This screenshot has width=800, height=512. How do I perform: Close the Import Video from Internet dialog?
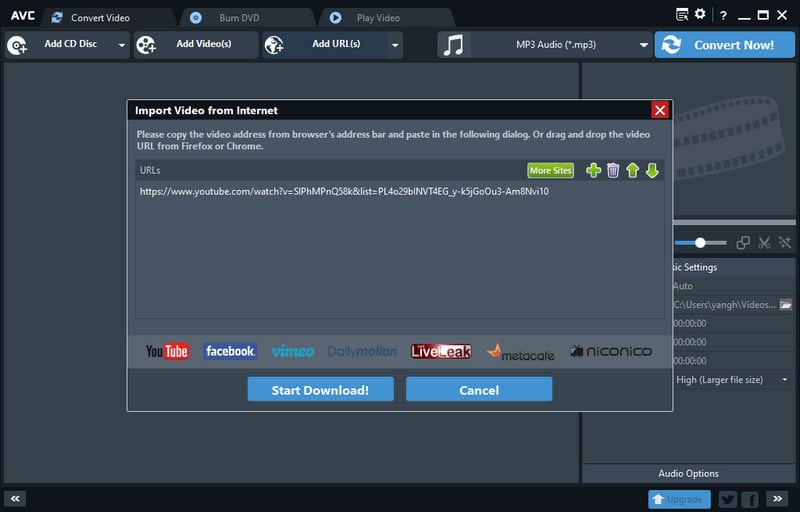click(x=660, y=110)
